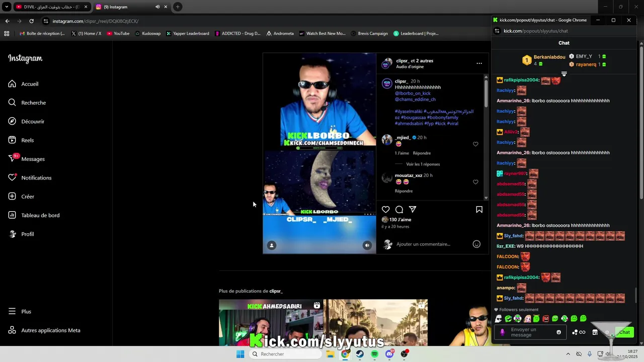Open the Kick chat shop icon
The height and width of the screenshot is (362, 644).
pos(595,332)
